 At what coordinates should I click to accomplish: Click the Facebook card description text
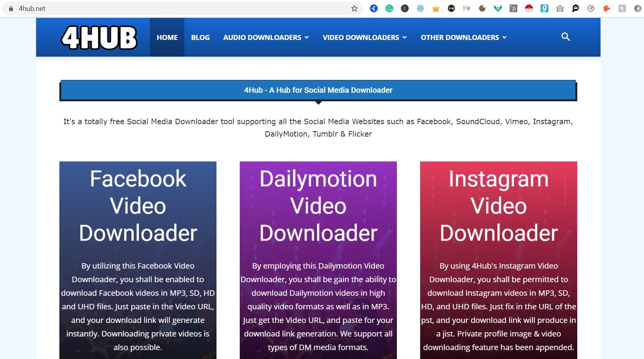coord(138,307)
